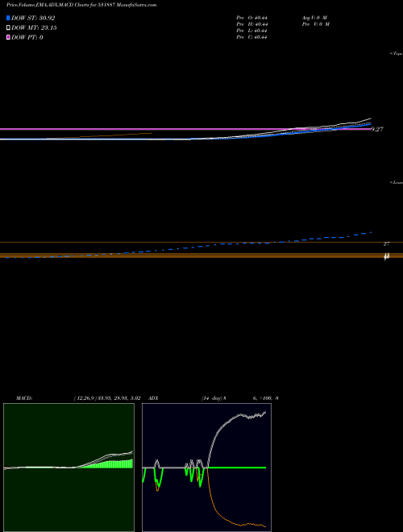Click the 'ADX' panel heading
This screenshot has width=403, height=532.
(x=153, y=398)
